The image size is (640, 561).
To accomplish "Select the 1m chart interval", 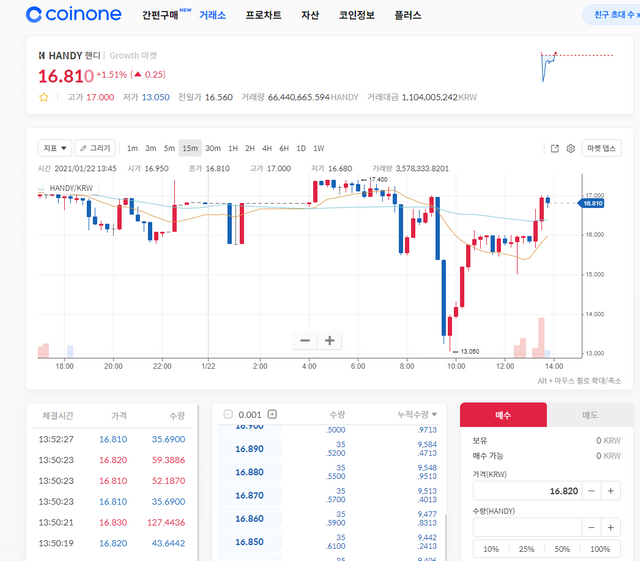I will coord(132,149).
